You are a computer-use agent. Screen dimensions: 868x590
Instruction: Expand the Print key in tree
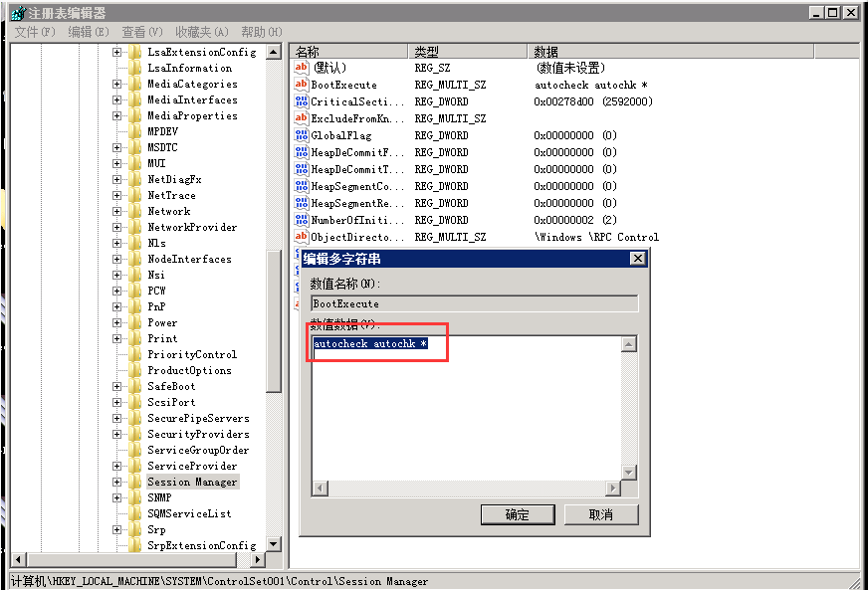(x=116, y=338)
